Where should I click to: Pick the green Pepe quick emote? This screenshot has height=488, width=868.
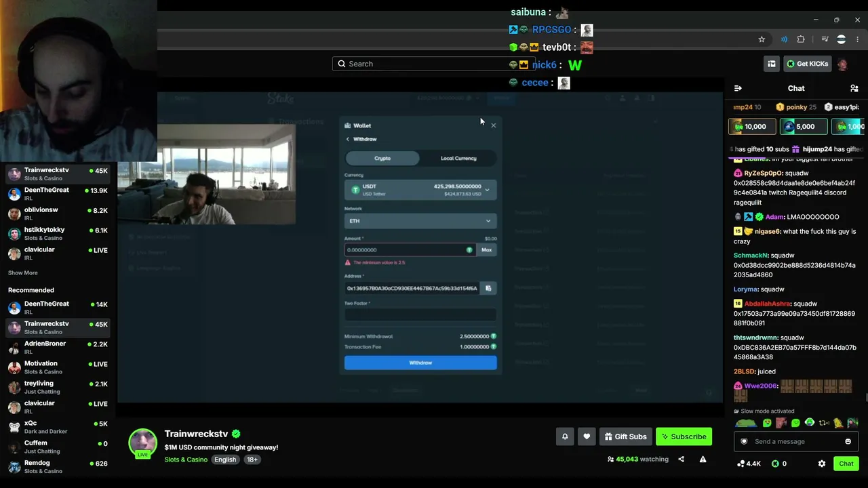tap(746, 423)
